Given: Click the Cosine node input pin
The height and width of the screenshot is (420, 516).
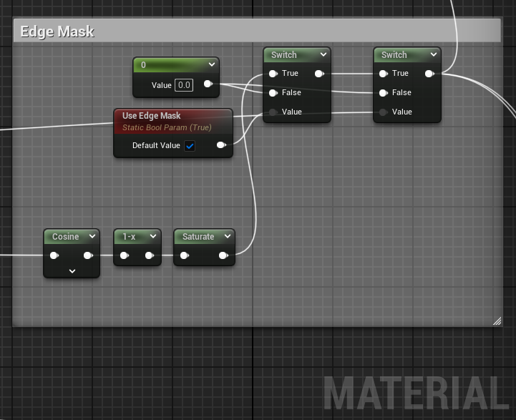Looking at the screenshot, I should 54,255.
